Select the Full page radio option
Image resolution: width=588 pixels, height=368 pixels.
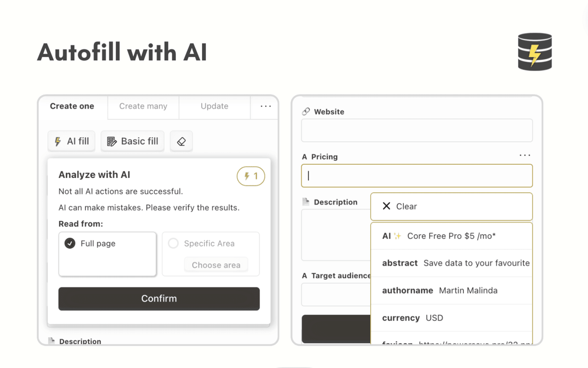click(70, 243)
